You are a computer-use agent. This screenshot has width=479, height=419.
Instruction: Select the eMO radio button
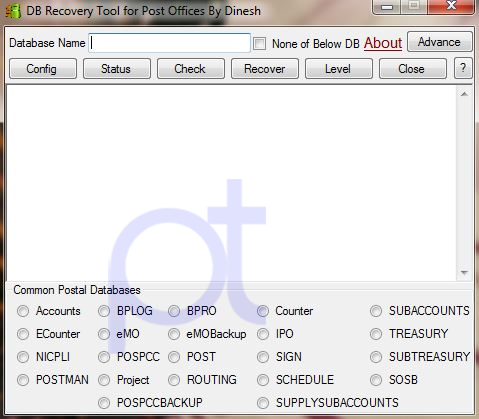pos(104,334)
